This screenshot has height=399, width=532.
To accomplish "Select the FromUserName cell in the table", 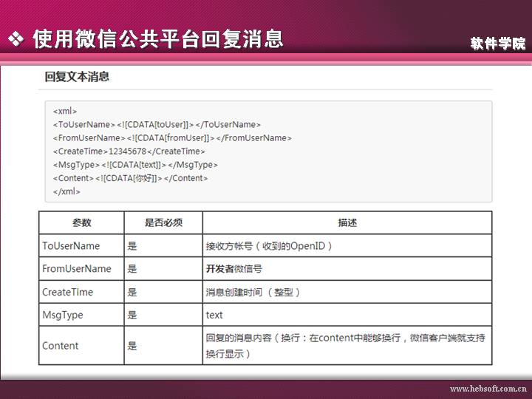I will (77, 268).
